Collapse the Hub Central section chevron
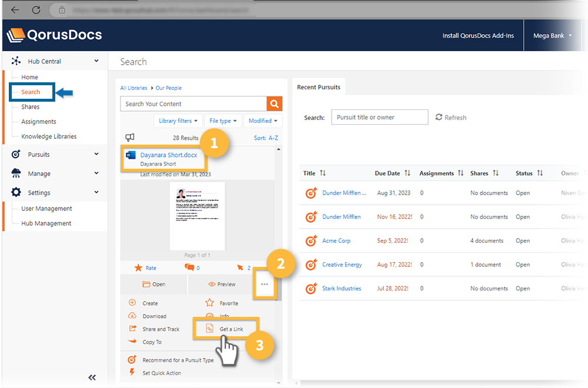Image resolution: width=588 pixels, height=388 pixels. (96, 61)
